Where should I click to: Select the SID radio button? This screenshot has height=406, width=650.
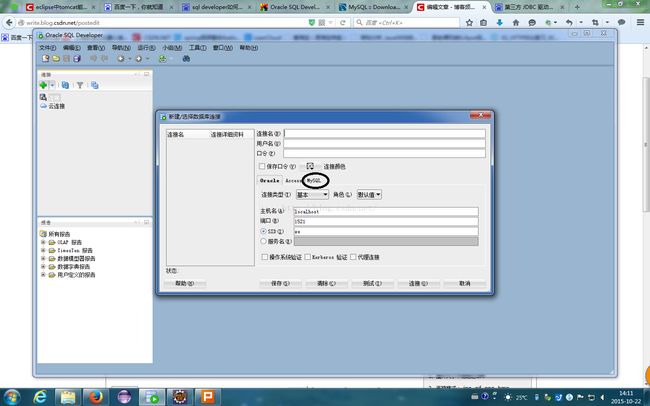[x=263, y=231]
